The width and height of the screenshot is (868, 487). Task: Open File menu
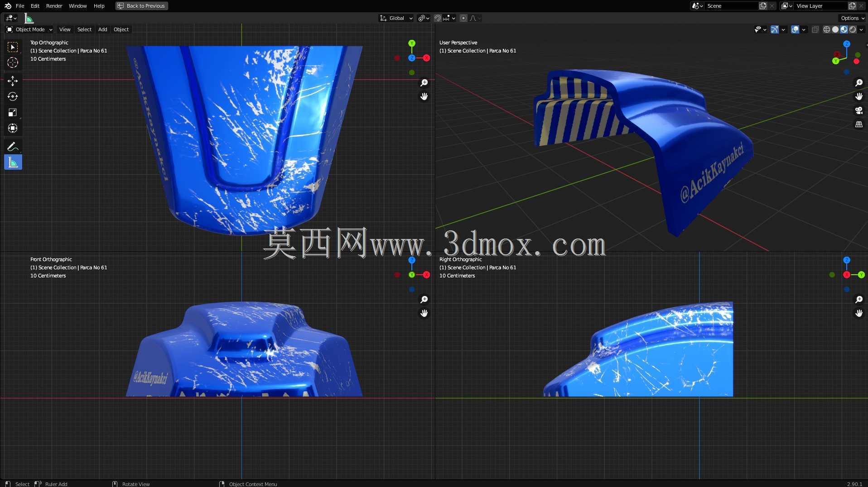(20, 6)
